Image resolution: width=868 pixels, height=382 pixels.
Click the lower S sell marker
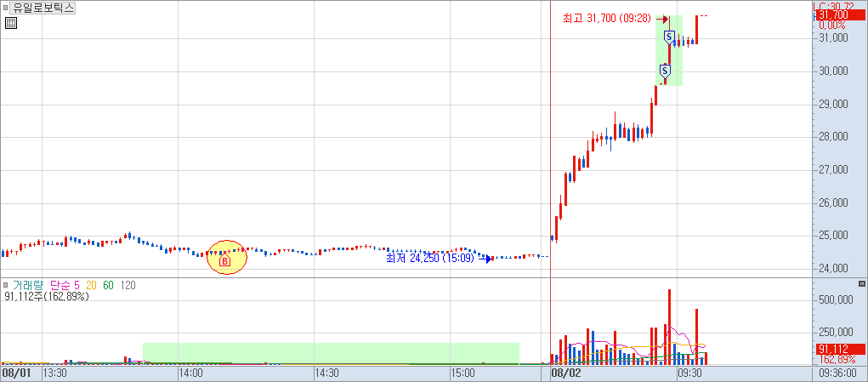coord(666,71)
